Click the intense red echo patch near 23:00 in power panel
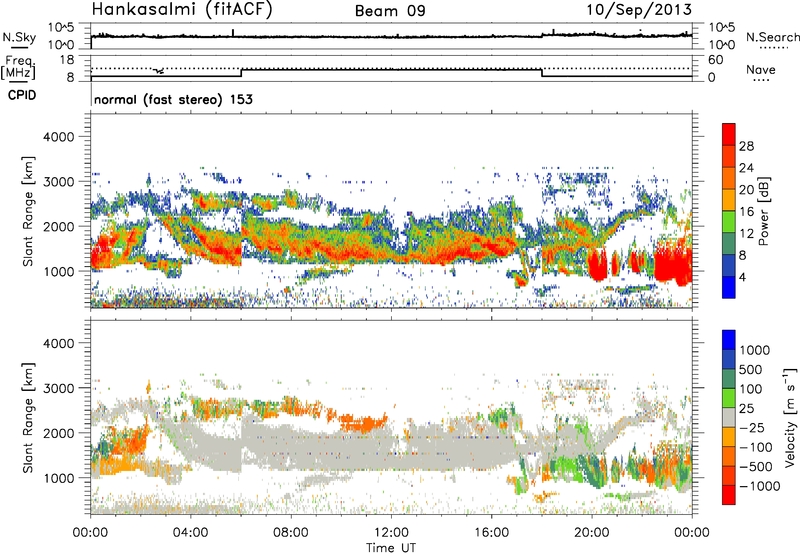This screenshot has height=554, width=800. (x=672, y=265)
